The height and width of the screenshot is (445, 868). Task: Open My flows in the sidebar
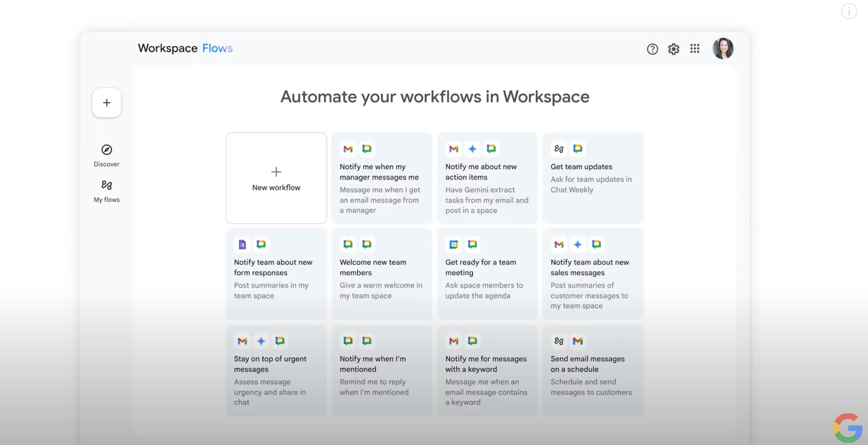107,191
